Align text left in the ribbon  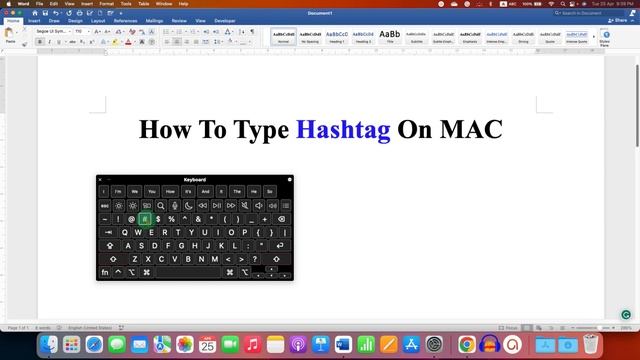(x=167, y=42)
